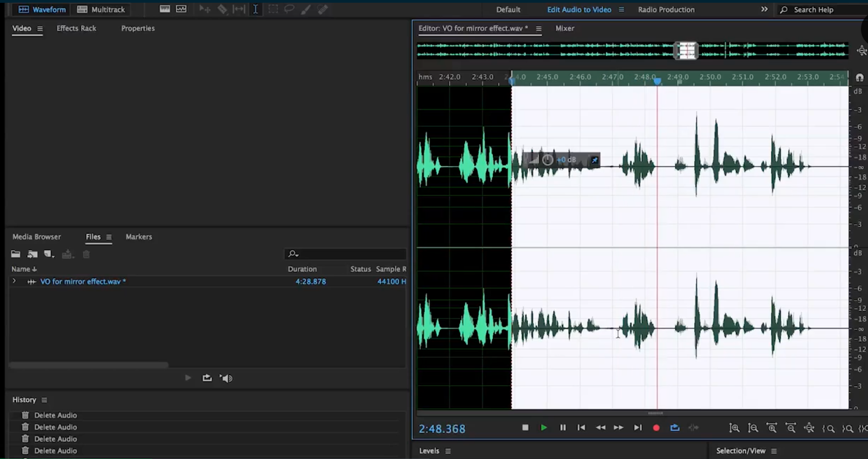
Task: Open the Files panel hamburger menu
Action: coord(109,237)
